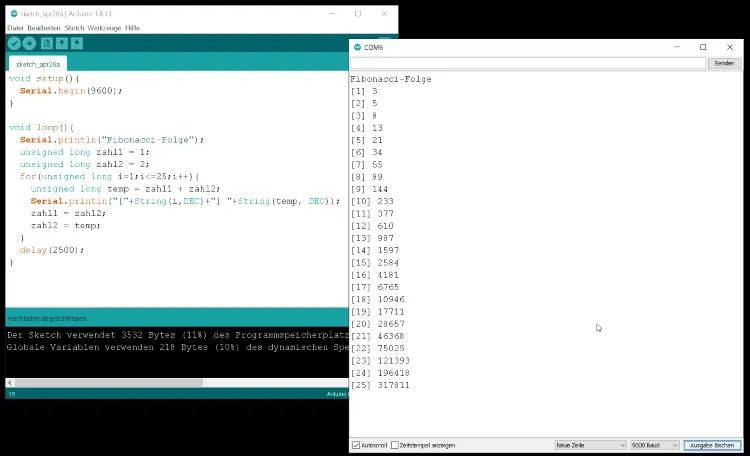Click the output line '[20] 28657'

(x=378, y=324)
